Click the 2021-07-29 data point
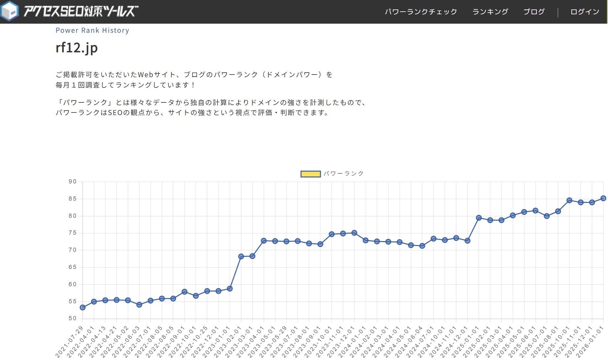 tap(83, 307)
